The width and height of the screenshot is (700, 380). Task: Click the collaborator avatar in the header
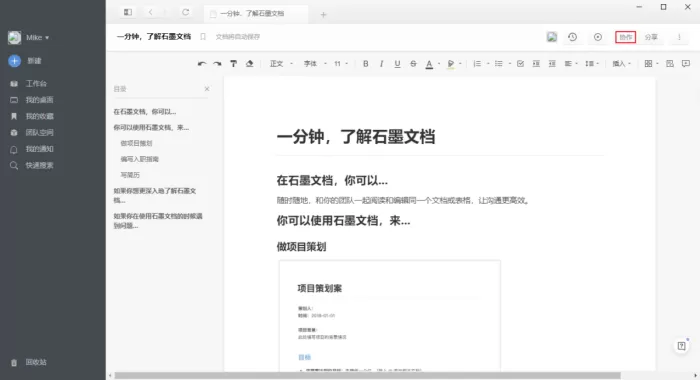click(552, 37)
